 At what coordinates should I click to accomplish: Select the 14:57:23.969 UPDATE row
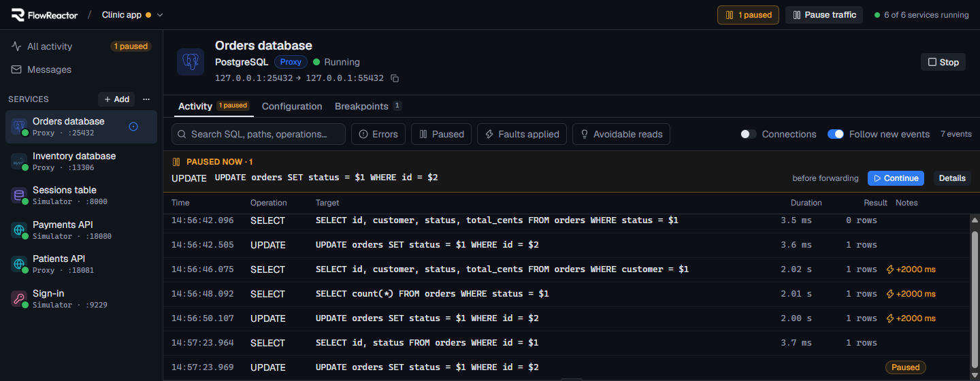[x=567, y=367]
